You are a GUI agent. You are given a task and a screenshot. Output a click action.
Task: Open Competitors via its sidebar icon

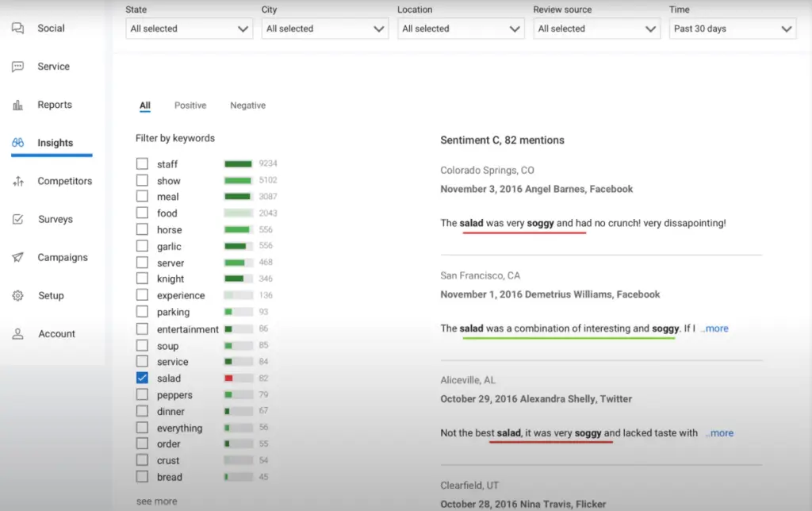pyautogui.click(x=17, y=182)
